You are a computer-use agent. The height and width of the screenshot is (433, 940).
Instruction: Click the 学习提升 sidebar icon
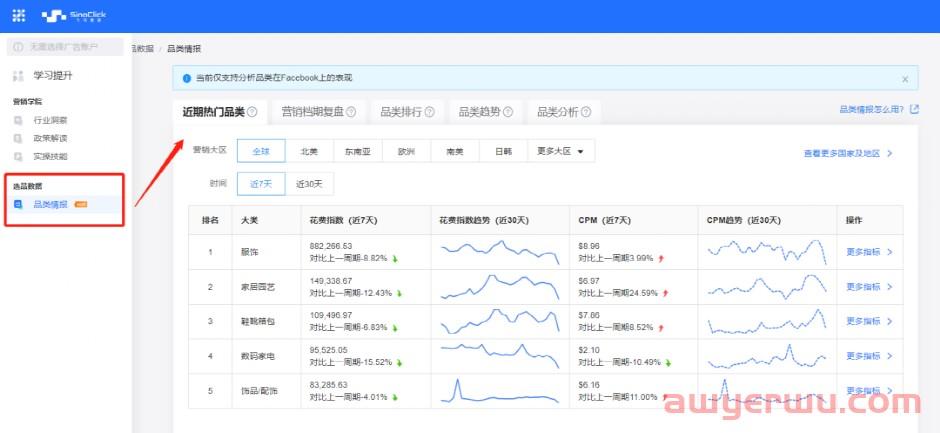[18, 76]
